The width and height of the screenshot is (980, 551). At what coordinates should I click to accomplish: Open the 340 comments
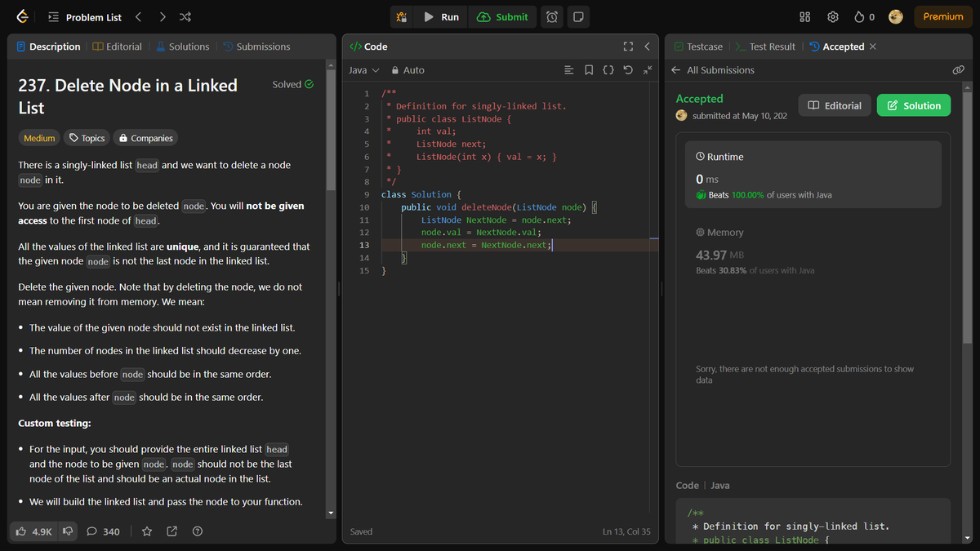104,531
